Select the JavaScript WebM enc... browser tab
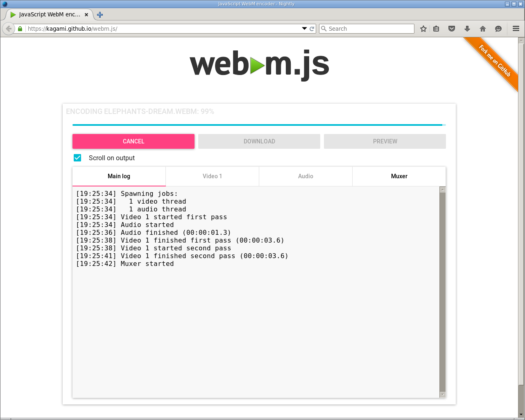This screenshot has width=525, height=420. 50,14
